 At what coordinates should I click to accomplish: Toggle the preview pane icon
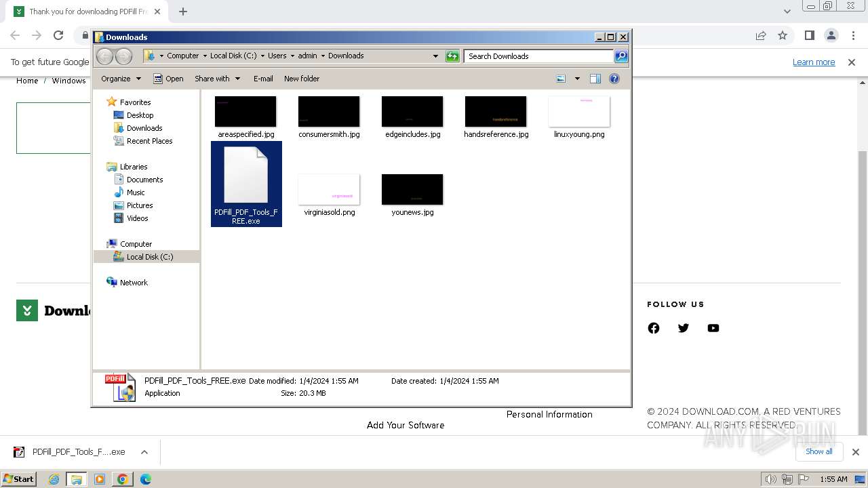(595, 79)
